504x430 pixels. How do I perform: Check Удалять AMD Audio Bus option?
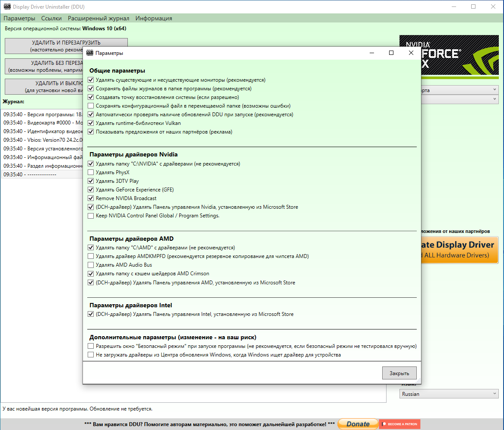pos(91,265)
